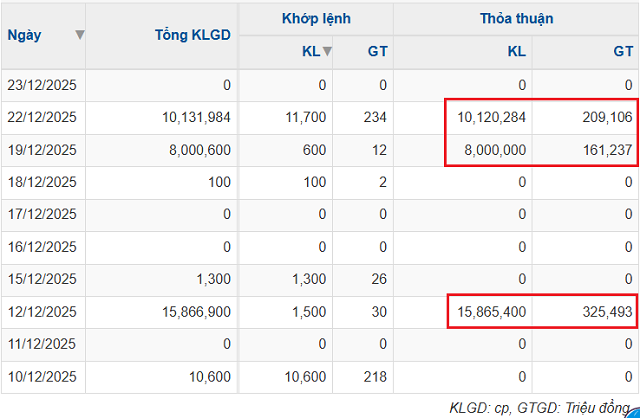Click the 15,866,900 total volume cell
The image size is (640, 418).
coord(196,312)
